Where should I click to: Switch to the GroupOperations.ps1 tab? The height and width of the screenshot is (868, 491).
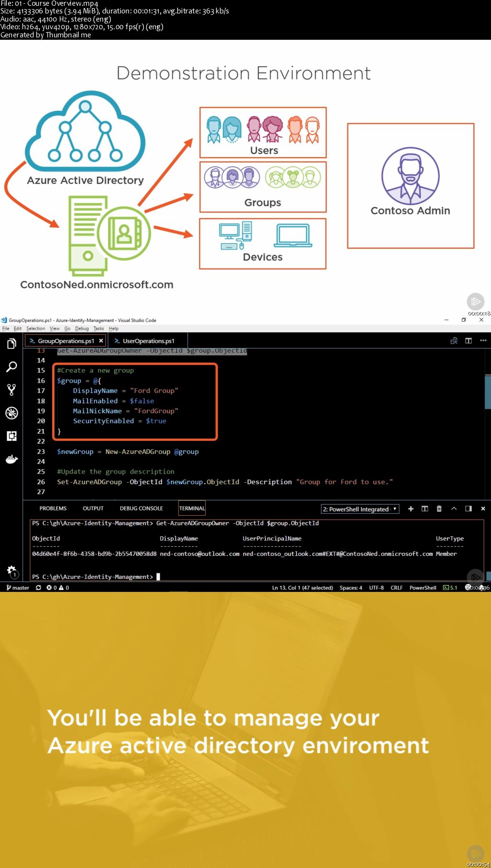point(65,341)
